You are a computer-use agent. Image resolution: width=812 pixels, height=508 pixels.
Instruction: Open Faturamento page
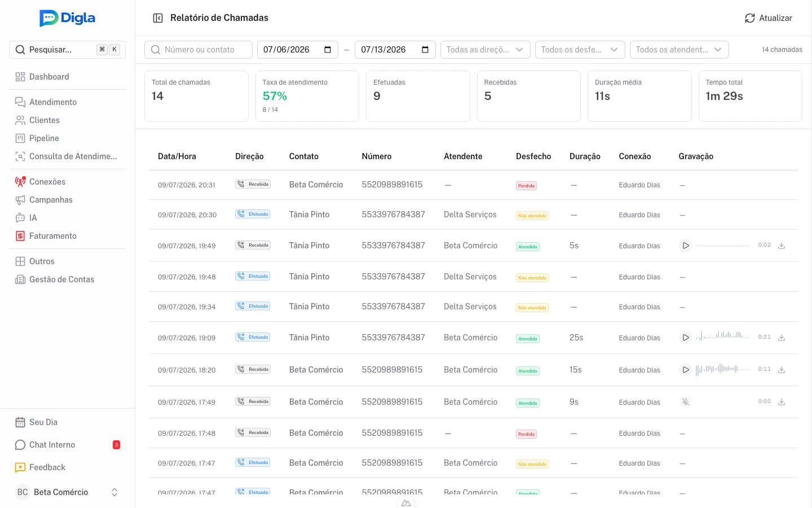coord(67,236)
